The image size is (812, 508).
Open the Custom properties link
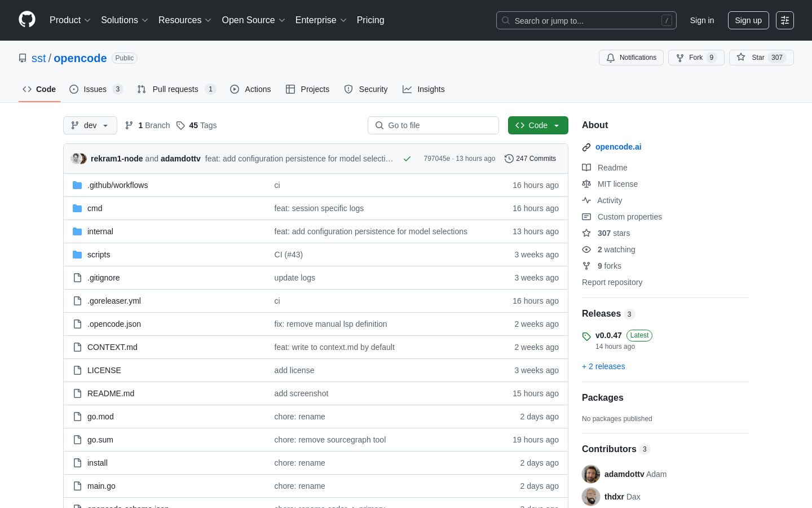pos(629,217)
